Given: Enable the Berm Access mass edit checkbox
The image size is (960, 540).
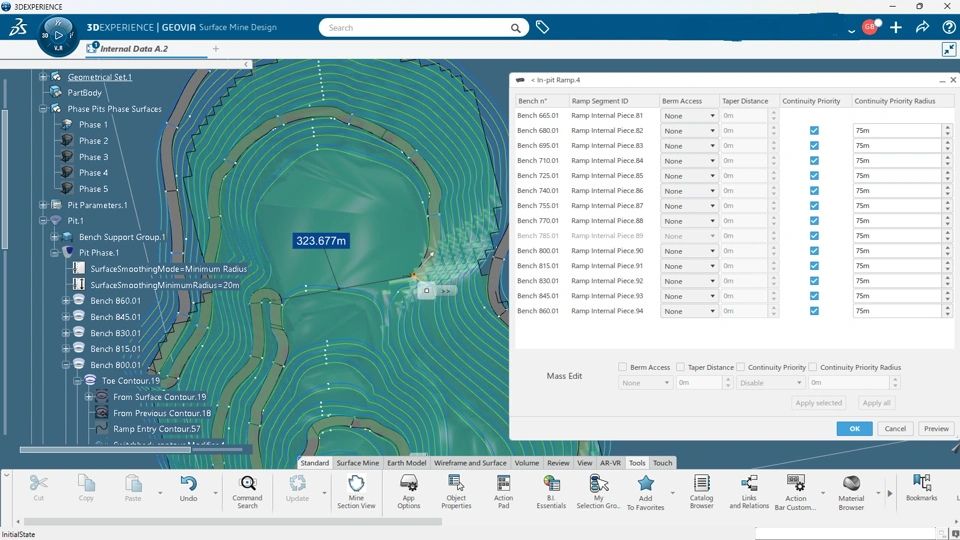Looking at the screenshot, I should (623, 367).
